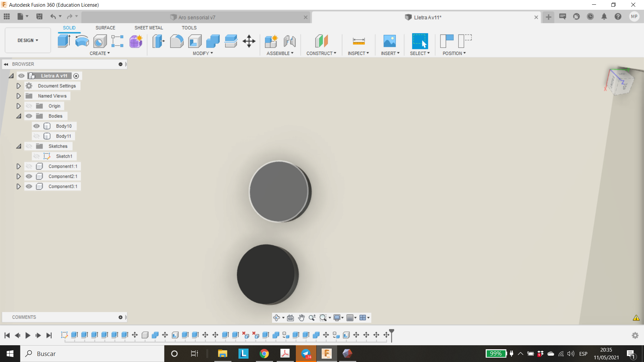644x362 pixels.
Task: Select the Fillet tool
Action: (x=177, y=41)
